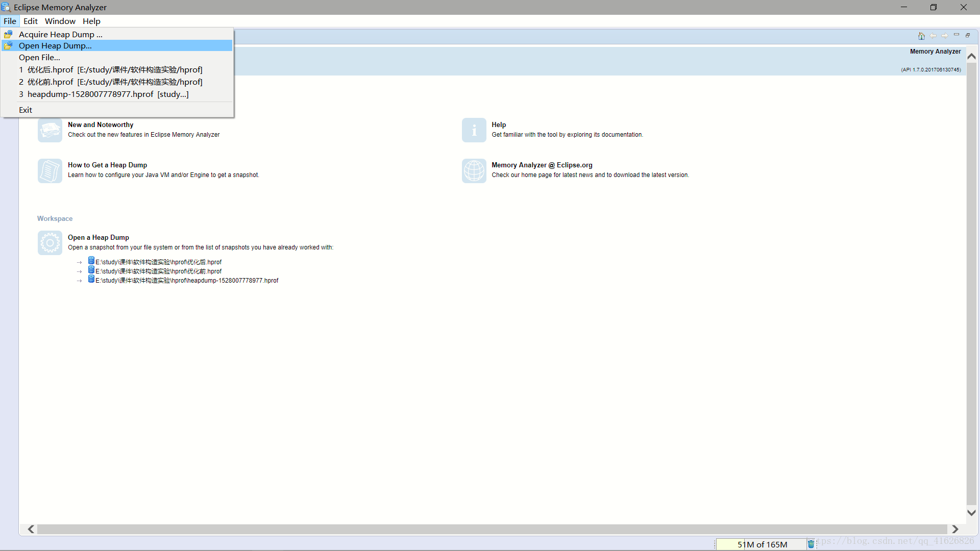
Task: Click database icon beside heapdump-1528007778977.hprof
Action: click(x=91, y=279)
